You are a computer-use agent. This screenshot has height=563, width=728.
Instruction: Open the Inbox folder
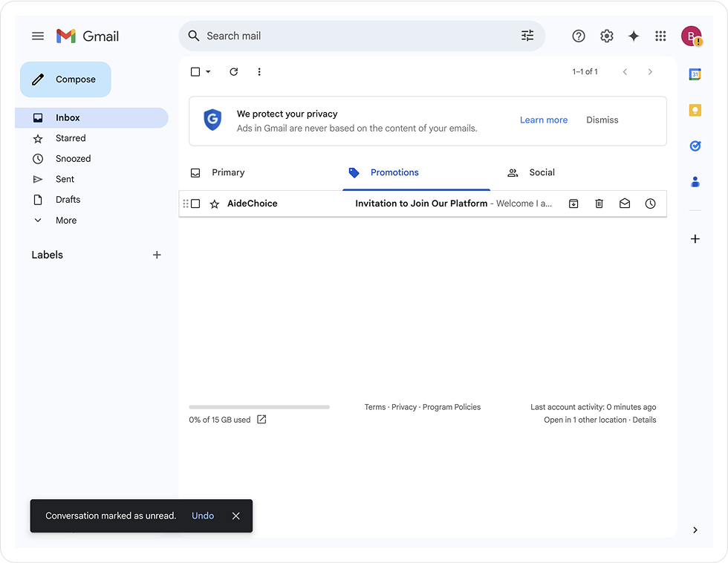(x=92, y=117)
